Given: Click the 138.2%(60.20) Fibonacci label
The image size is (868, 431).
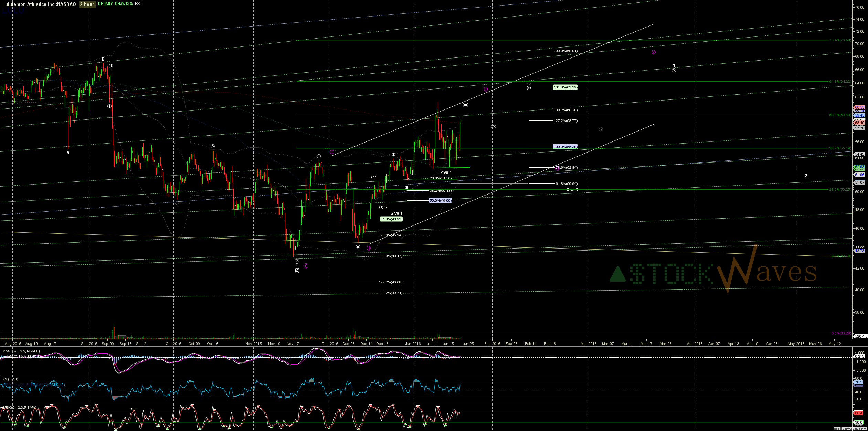Looking at the screenshot, I should pyautogui.click(x=565, y=110).
